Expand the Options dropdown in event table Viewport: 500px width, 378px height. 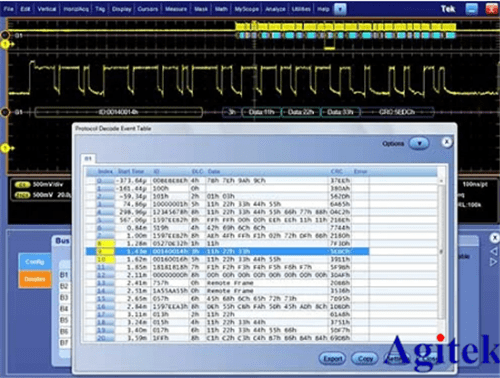pos(419,144)
